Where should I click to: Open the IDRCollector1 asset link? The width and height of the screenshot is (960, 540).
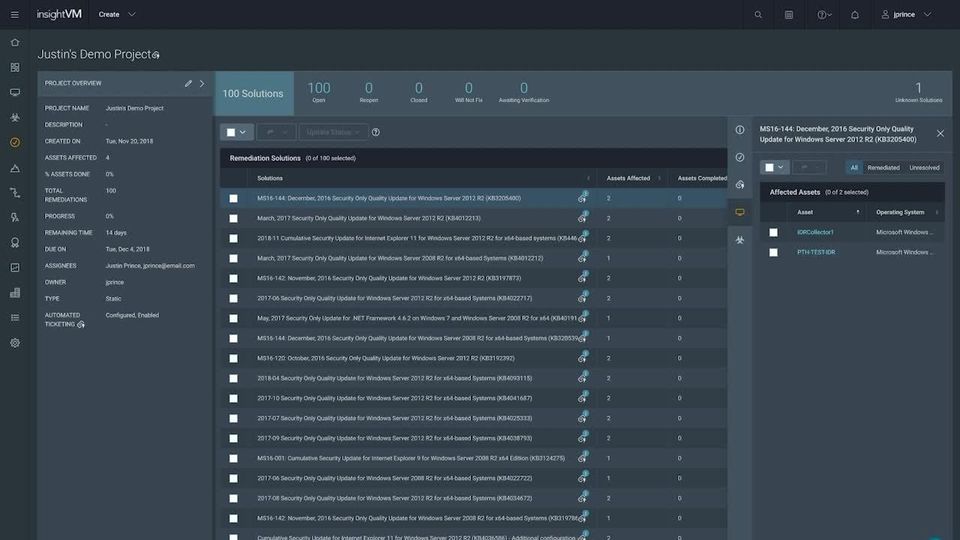pyautogui.click(x=815, y=233)
